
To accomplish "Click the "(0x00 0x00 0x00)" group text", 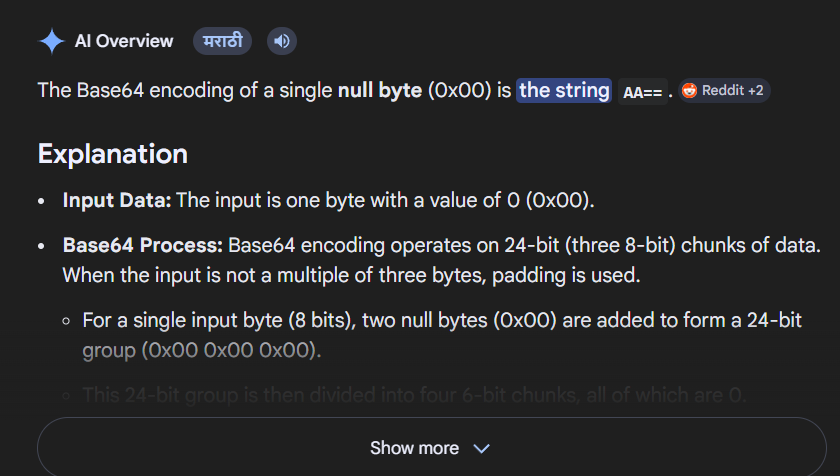I will [231, 351].
